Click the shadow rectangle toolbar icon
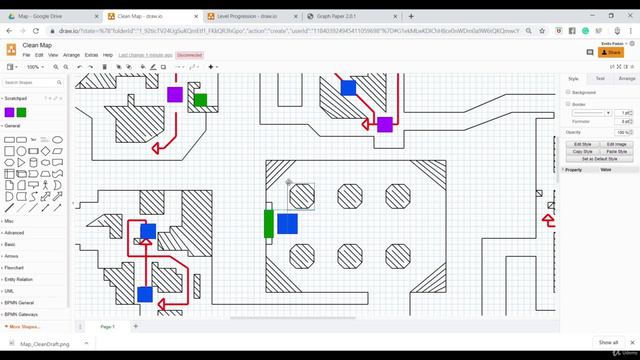Viewport: 640px width, 360px height. [163, 67]
